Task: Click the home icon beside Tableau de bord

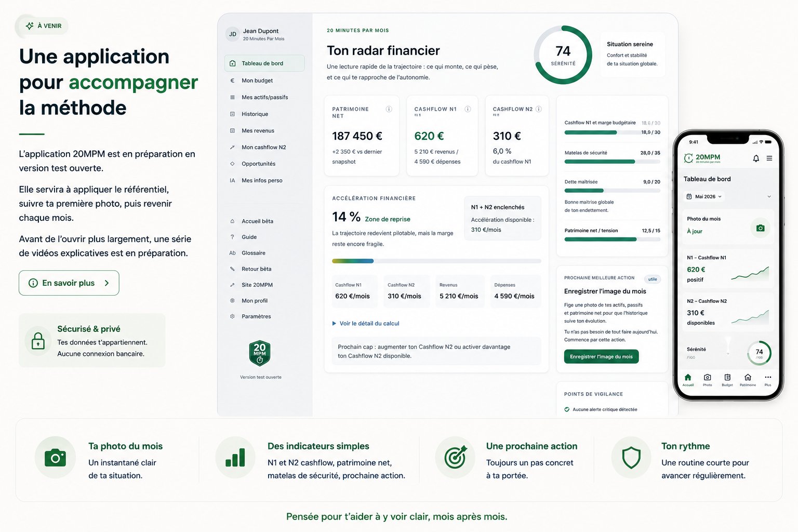Action: [232, 63]
